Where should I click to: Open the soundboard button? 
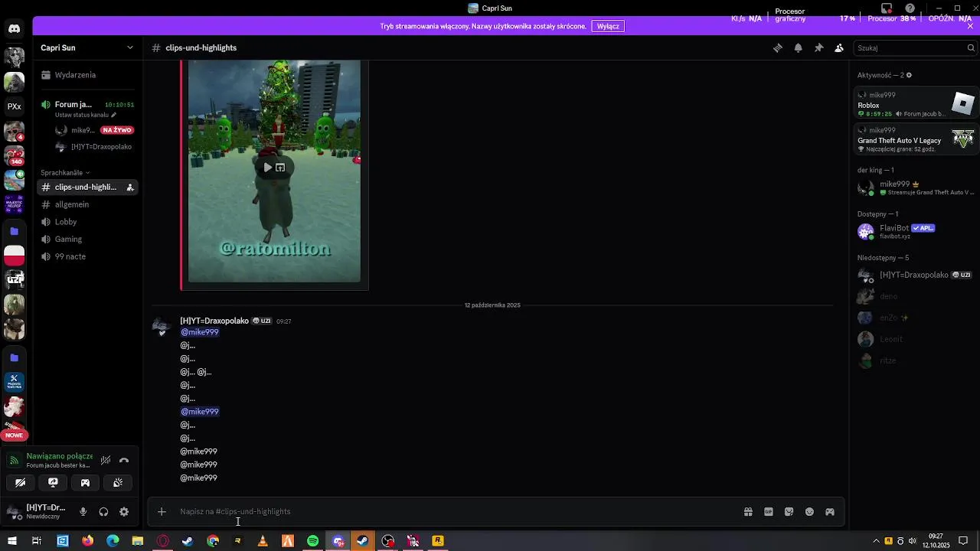(118, 483)
